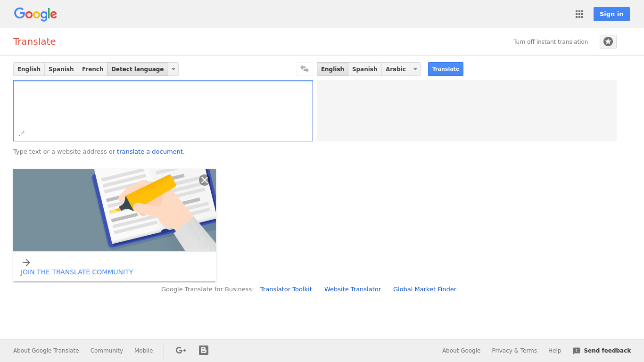Open handwriting input pencil icon

click(x=22, y=134)
